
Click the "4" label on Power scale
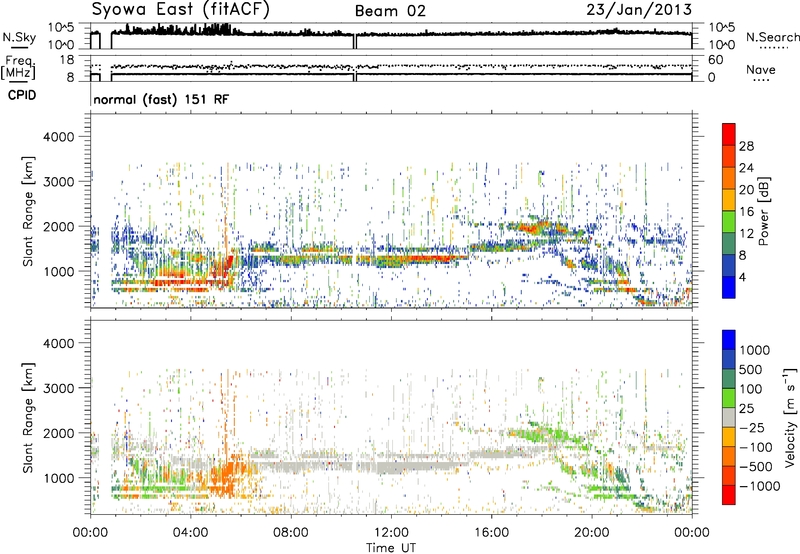(x=742, y=277)
